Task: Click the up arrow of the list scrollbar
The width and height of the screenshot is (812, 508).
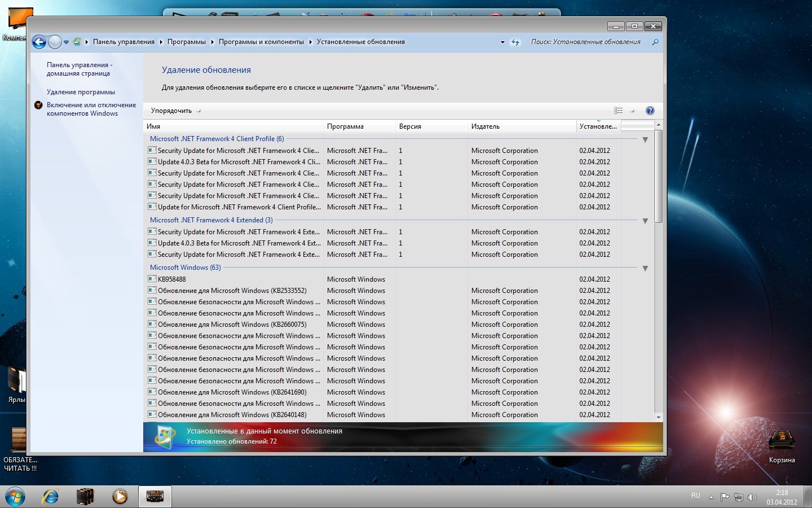Action: [658, 125]
